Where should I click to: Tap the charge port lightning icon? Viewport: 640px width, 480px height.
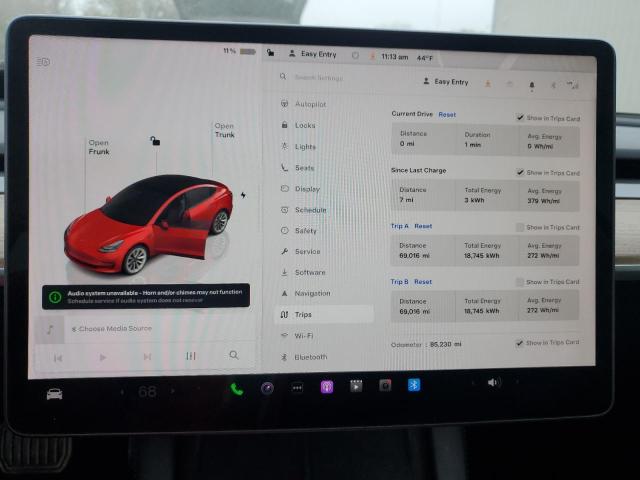[x=243, y=195]
